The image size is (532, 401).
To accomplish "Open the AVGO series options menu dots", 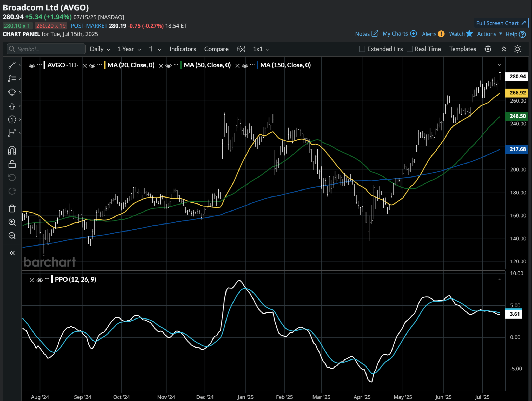I will (x=39, y=64).
